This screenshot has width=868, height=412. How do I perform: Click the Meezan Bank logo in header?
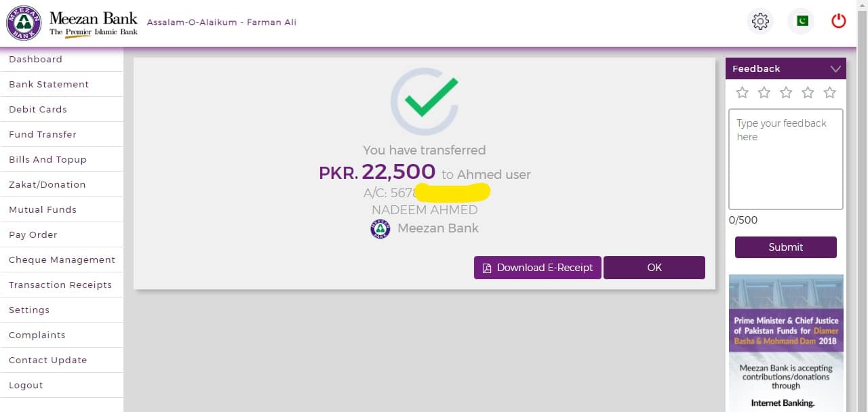pos(72,24)
